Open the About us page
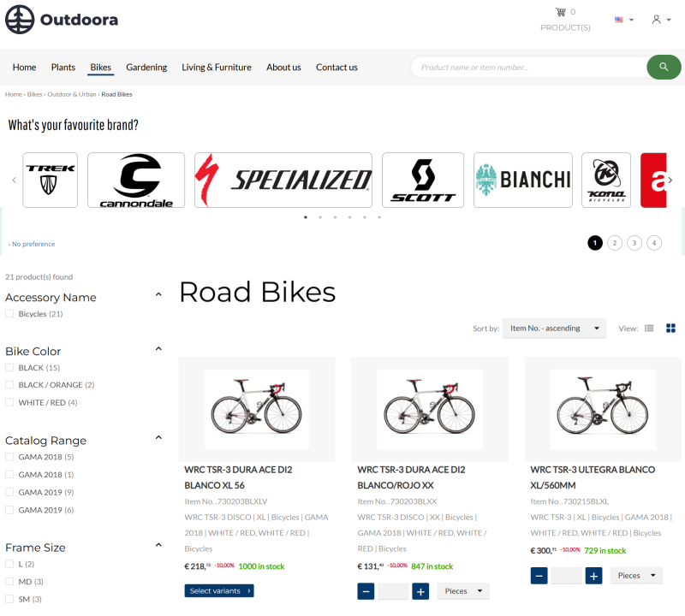The width and height of the screenshot is (685, 616). pos(283,68)
